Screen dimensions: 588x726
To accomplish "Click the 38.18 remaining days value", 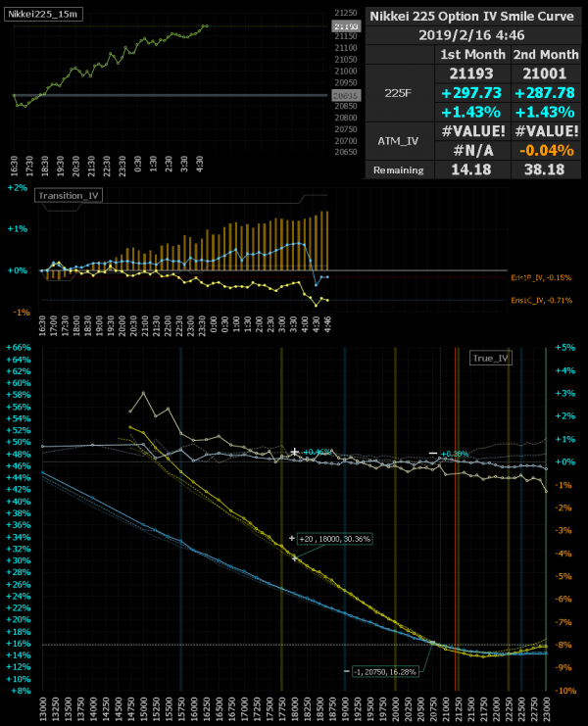I will (x=545, y=169).
